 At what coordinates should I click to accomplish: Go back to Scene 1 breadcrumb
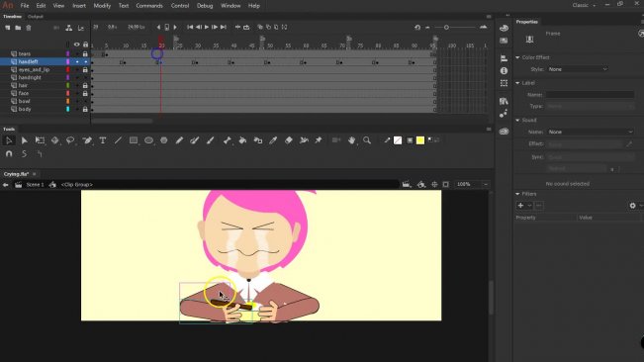point(35,185)
